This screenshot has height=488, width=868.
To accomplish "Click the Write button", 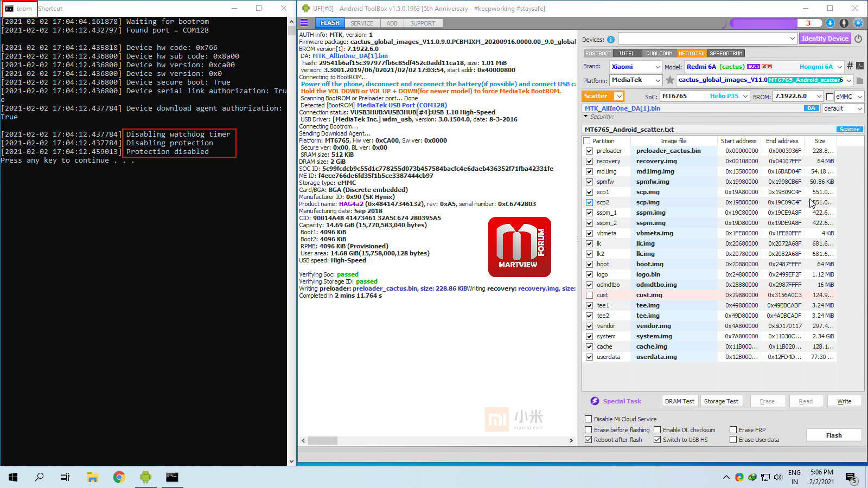I will (x=844, y=401).
